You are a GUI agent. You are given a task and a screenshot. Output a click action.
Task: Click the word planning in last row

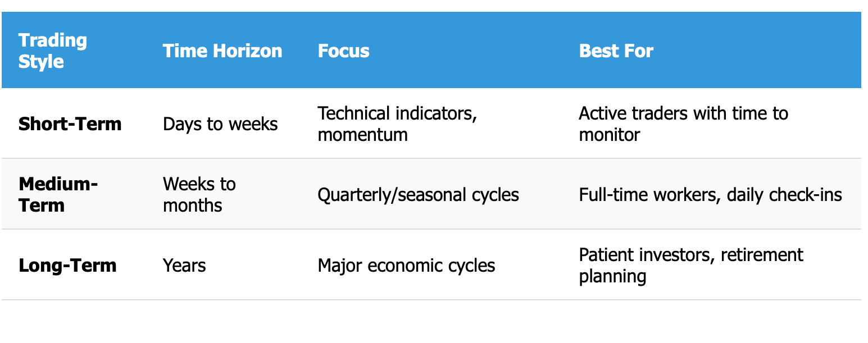(x=613, y=276)
